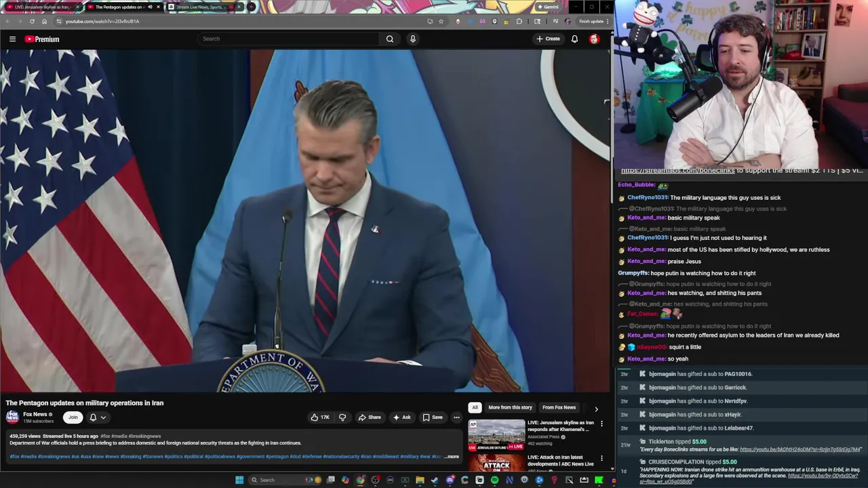Click the Ask button
This screenshot has height=488, width=868.
click(x=402, y=418)
